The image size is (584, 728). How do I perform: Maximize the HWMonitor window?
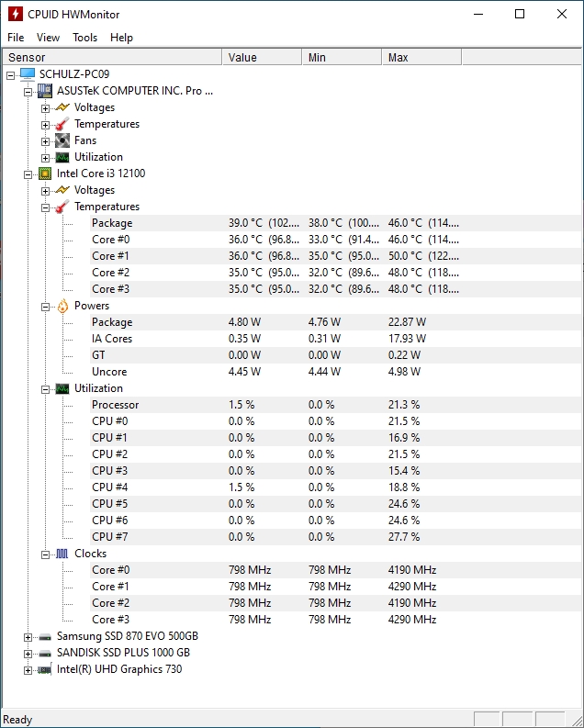(520, 14)
